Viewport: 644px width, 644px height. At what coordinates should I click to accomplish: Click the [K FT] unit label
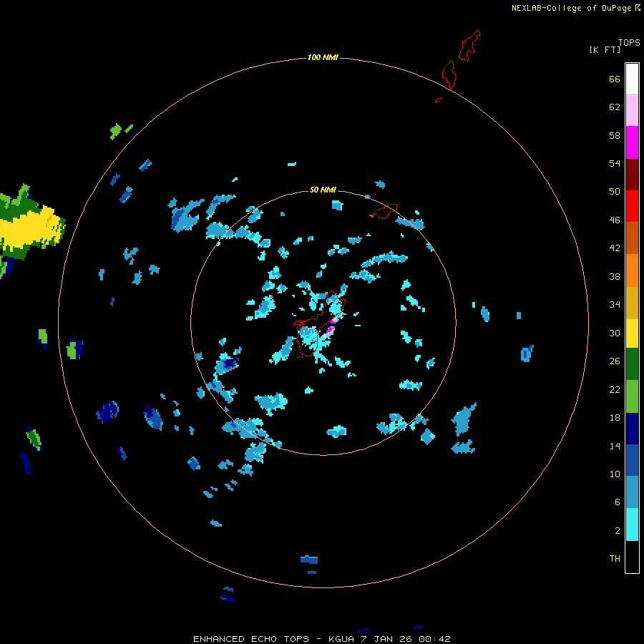coord(605,49)
